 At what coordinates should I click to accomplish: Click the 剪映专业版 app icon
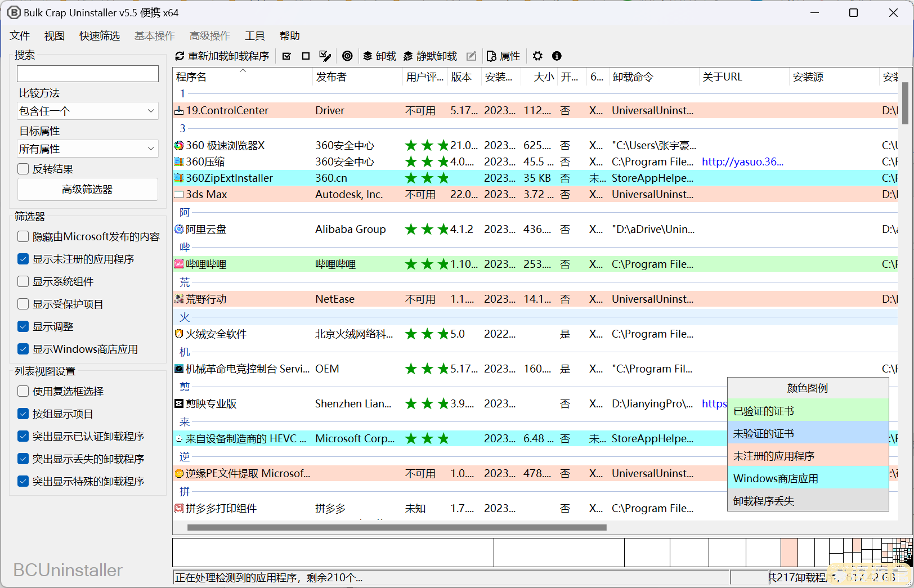[x=179, y=404]
